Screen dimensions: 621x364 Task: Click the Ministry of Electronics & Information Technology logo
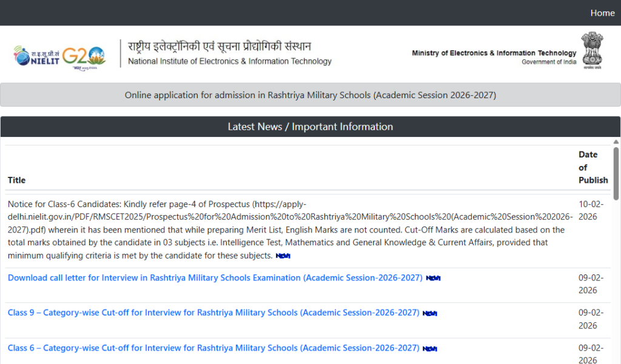pyautogui.click(x=495, y=53)
